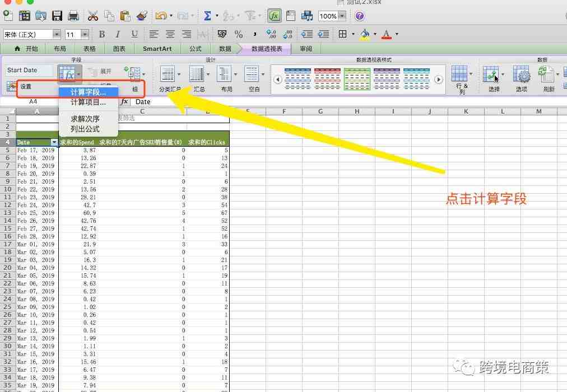Image resolution: width=567 pixels, height=392 pixels.
Task: Click the new workbook icon
Action: (8, 16)
